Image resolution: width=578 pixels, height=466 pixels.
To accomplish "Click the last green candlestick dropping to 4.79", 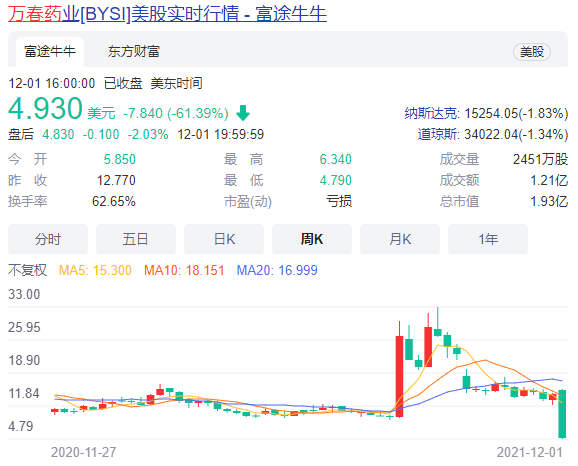I will pos(562,414).
